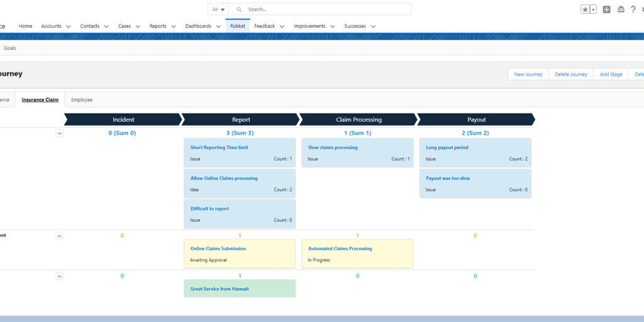Switch to the Employee tab
This screenshot has height=322, width=644.
(82, 100)
